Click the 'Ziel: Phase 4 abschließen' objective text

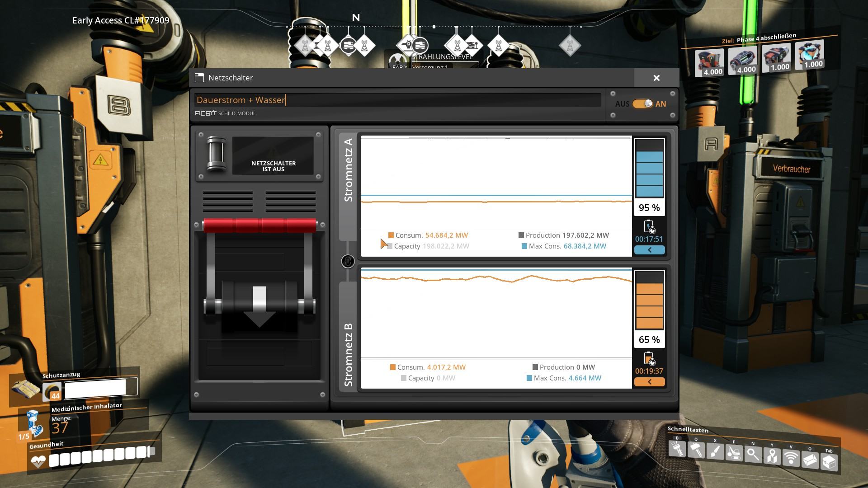759,38
